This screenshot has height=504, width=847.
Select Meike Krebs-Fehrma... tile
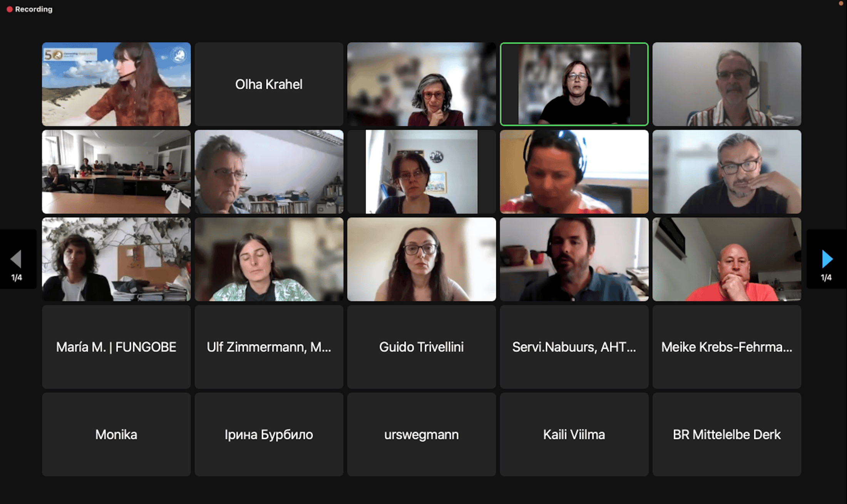coord(727,347)
